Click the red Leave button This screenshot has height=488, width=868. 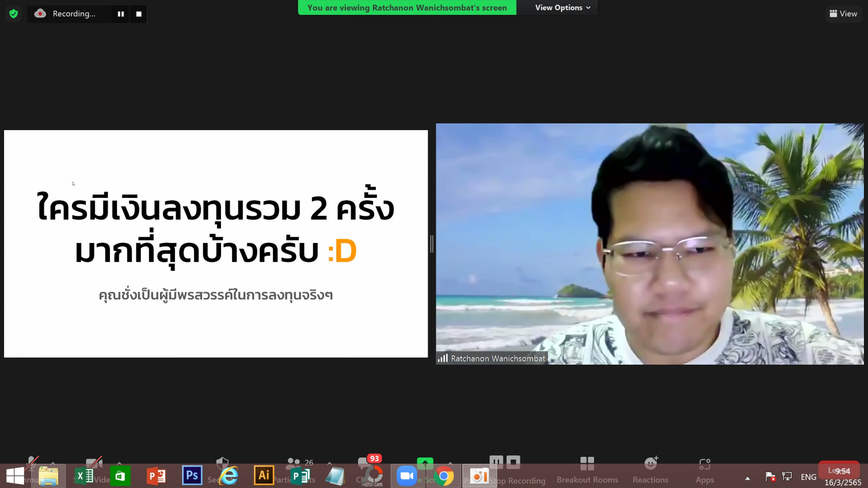(839, 470)
